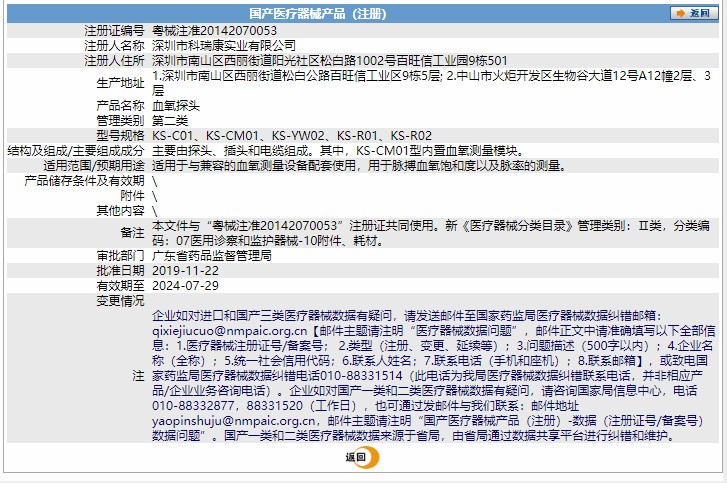The height and width of the screenshot is (483, 727).
Task: Click the orange 返回 button at bottom center
Action: click(363, 458)
